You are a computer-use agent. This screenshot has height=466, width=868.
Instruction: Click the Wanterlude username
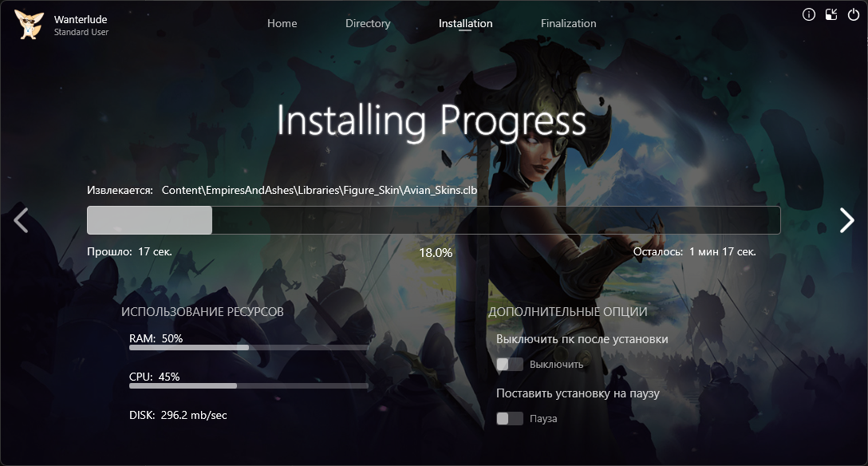[81, 19]
